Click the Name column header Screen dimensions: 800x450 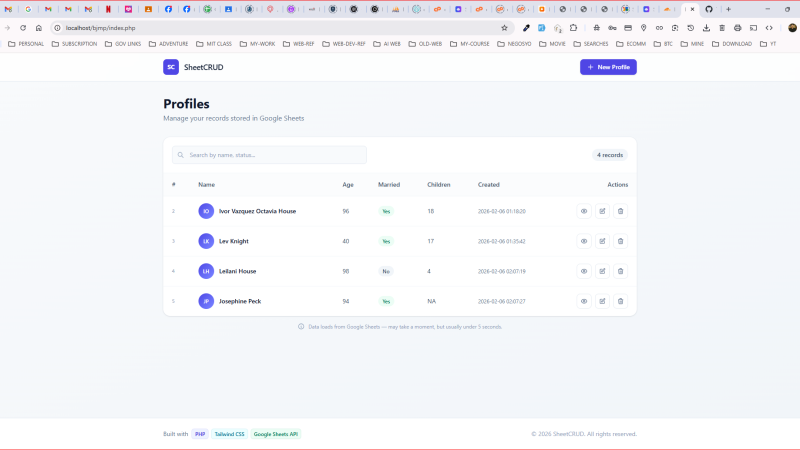coord(207,185)
